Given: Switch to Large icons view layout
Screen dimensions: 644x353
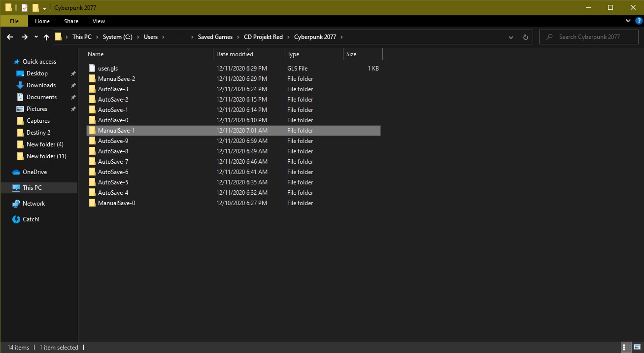Looking at the screenshot, I should 636,347.
